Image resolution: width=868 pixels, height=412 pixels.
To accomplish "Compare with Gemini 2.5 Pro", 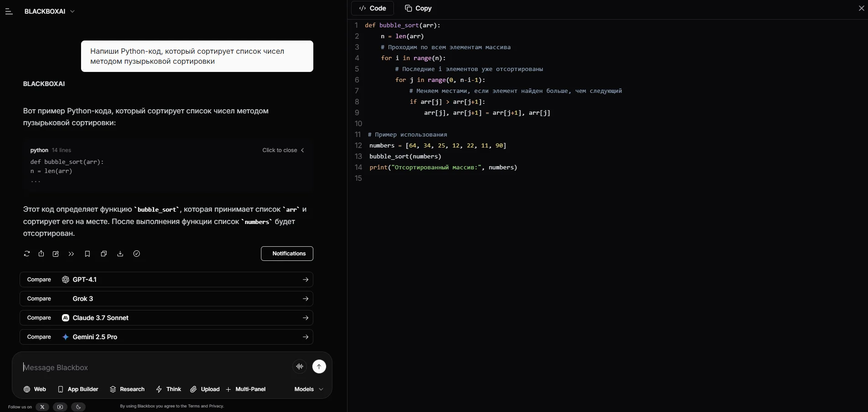I will coord(166,337).
